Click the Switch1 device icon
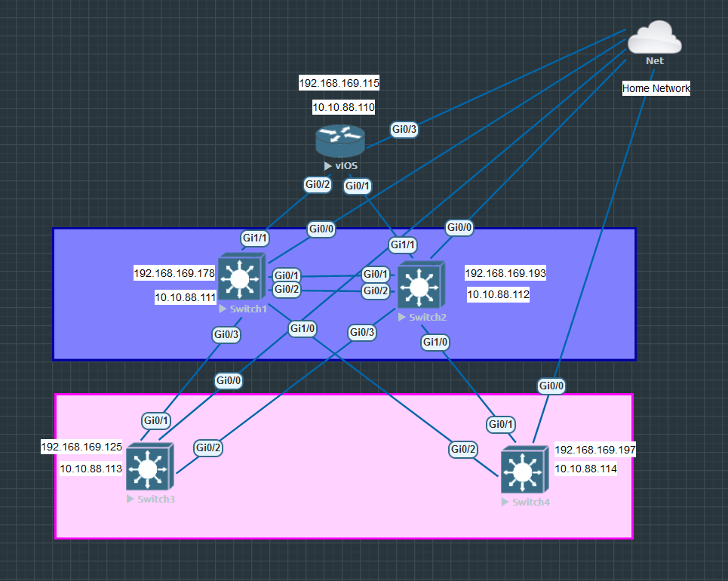The width and height of the screenshot is (728, 581). coord(241,278)
